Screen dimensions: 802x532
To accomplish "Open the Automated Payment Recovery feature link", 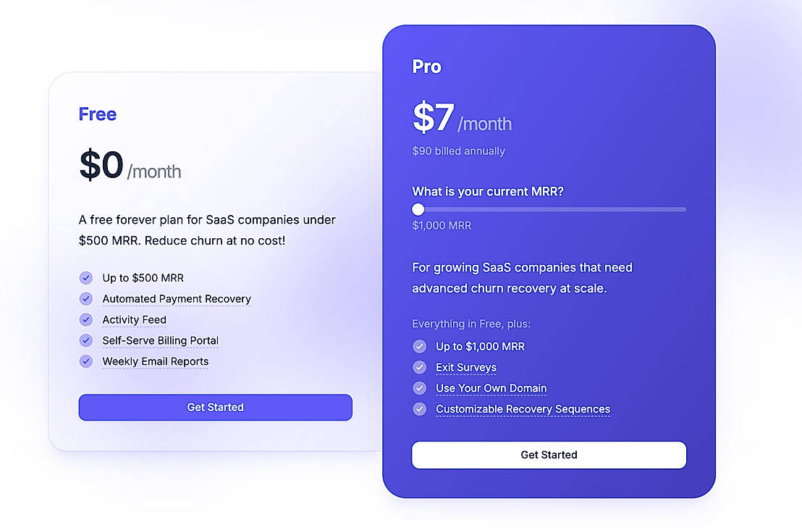I will [x=177, y=299].
